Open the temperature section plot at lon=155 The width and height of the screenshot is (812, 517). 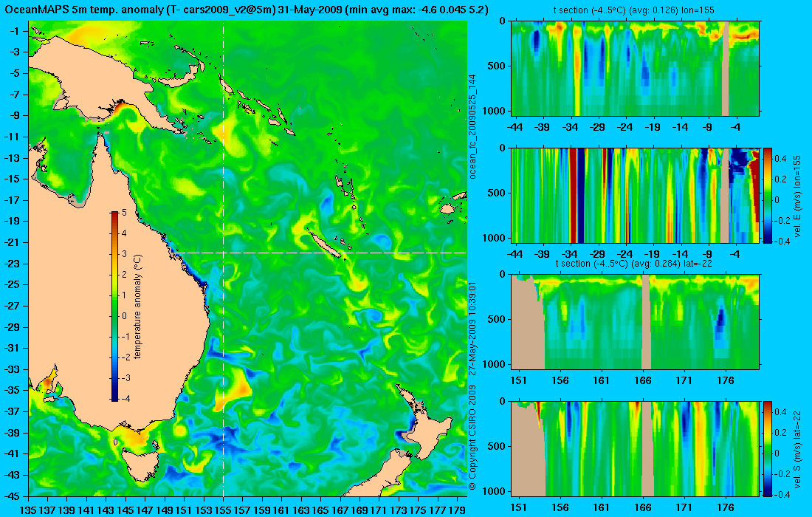click(x=635, y=69)
